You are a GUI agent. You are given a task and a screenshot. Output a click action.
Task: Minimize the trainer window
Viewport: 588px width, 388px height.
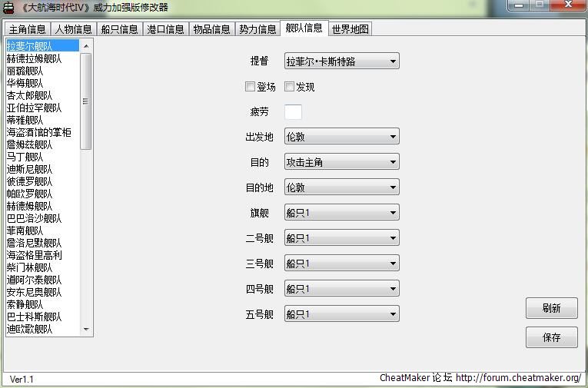[519, 5]
